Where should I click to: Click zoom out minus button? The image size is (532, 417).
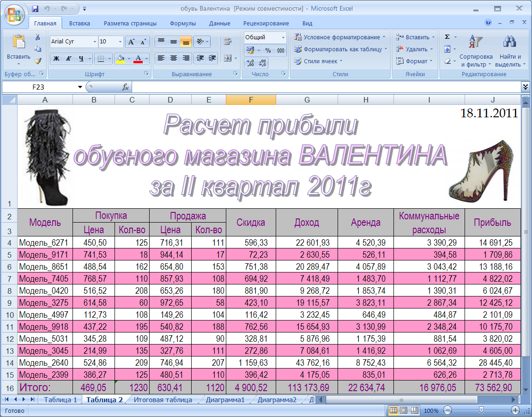[x=447, y=411]
